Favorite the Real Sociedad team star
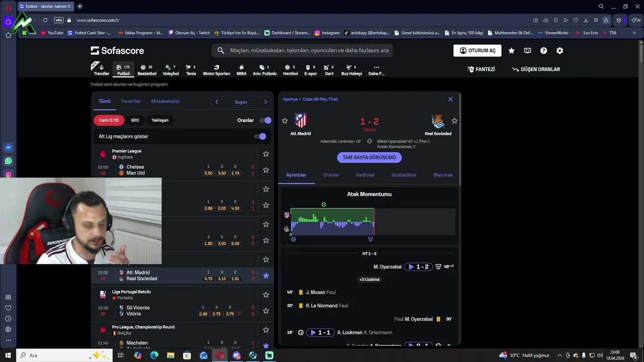The height and width of the screenshot is (362, 644). coord(454,121)
